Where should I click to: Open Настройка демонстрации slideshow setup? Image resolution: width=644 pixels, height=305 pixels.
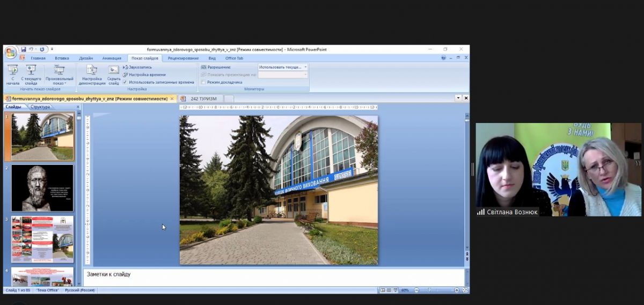click(92, 70)
